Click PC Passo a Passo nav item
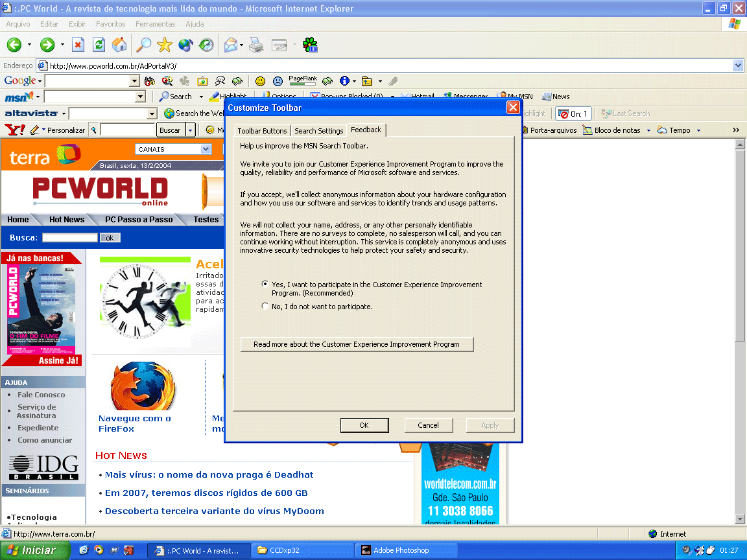747x560 pixels. pyautogui.click(x=139, y=220)
